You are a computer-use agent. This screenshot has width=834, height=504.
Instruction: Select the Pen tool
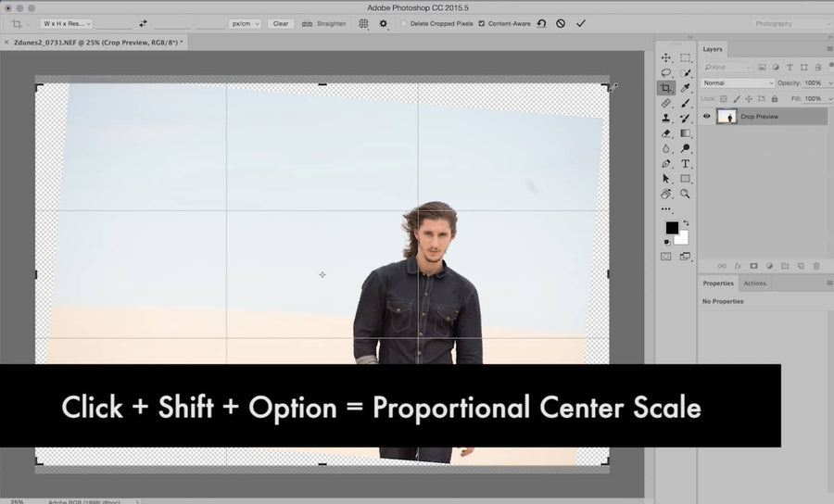click(x=665, y=164)
